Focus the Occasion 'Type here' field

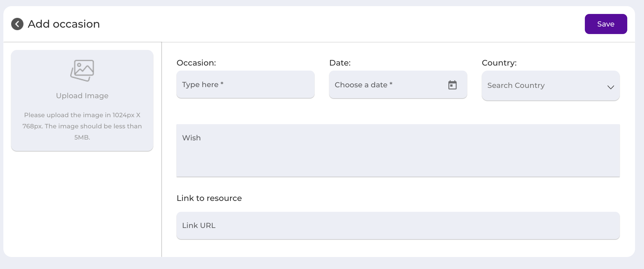pyautogui.click(x=245, y=84)
